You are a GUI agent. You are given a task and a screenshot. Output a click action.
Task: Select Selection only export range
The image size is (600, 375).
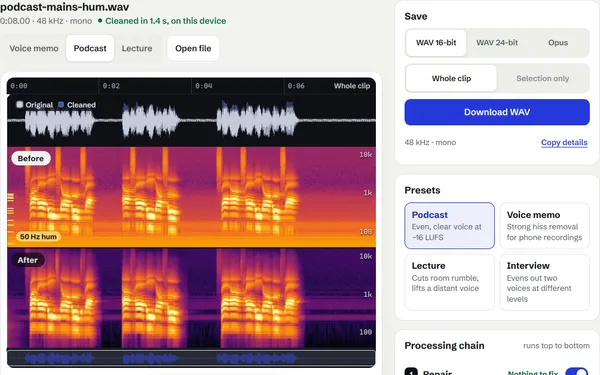(542, 78)
